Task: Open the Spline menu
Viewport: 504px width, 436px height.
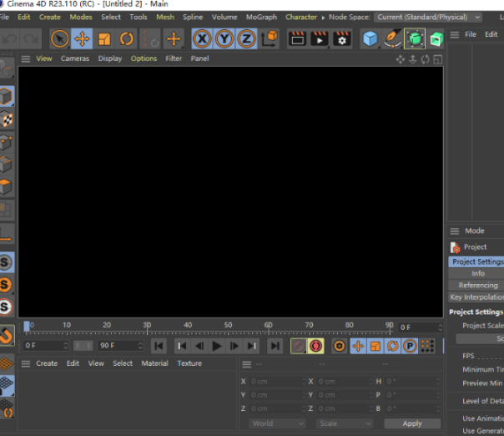Action: point(193,17)
